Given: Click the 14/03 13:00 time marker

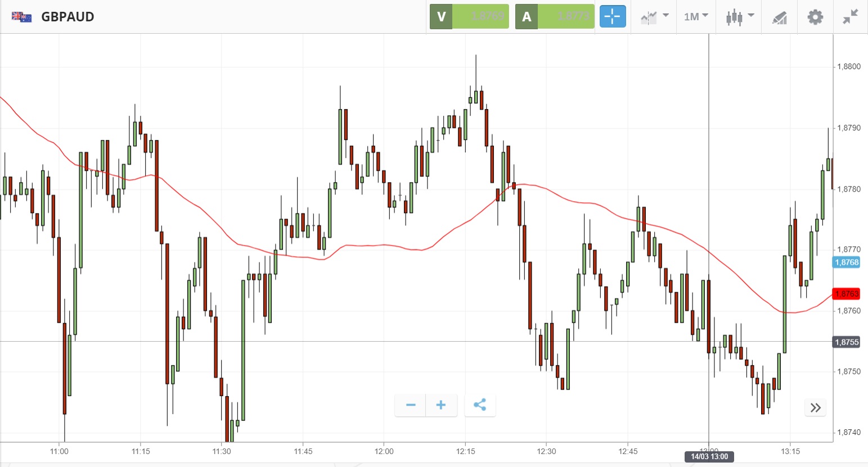Looking at the screenshot, I should pyautogui.click(x=709, y=456).
